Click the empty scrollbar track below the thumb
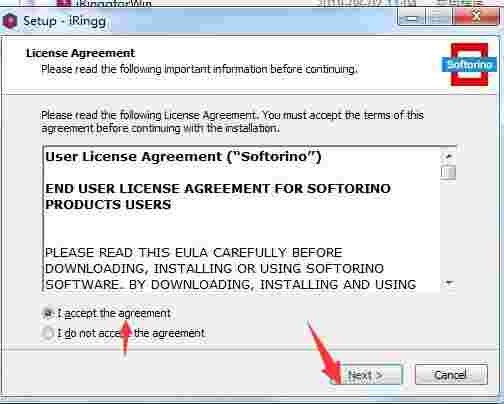Viewport: 504px width, 404px height. click(x=449, y=228)
